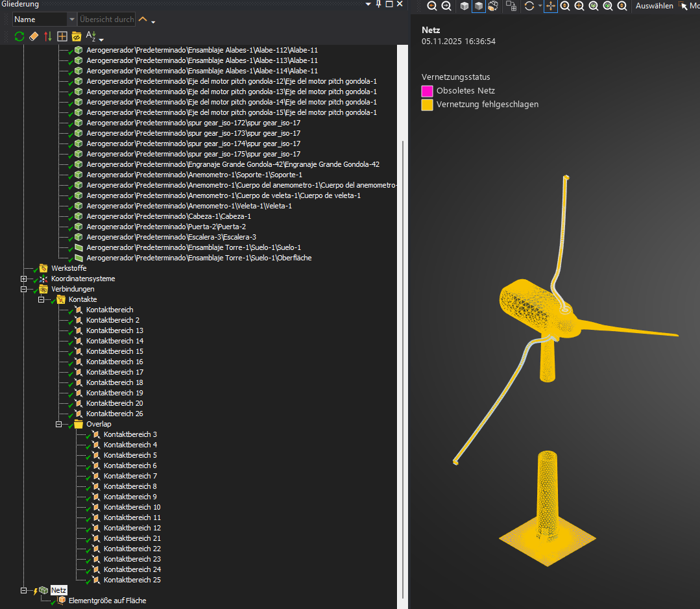The height and width of the screenshot is (609, 700).
Task: Expand the Koordinatensysteme tree node
Action: (x=24, y=279)
